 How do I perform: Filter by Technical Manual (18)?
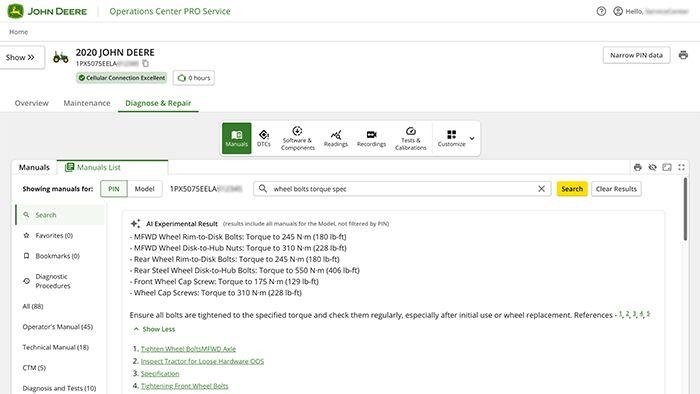tap(56, 347)
